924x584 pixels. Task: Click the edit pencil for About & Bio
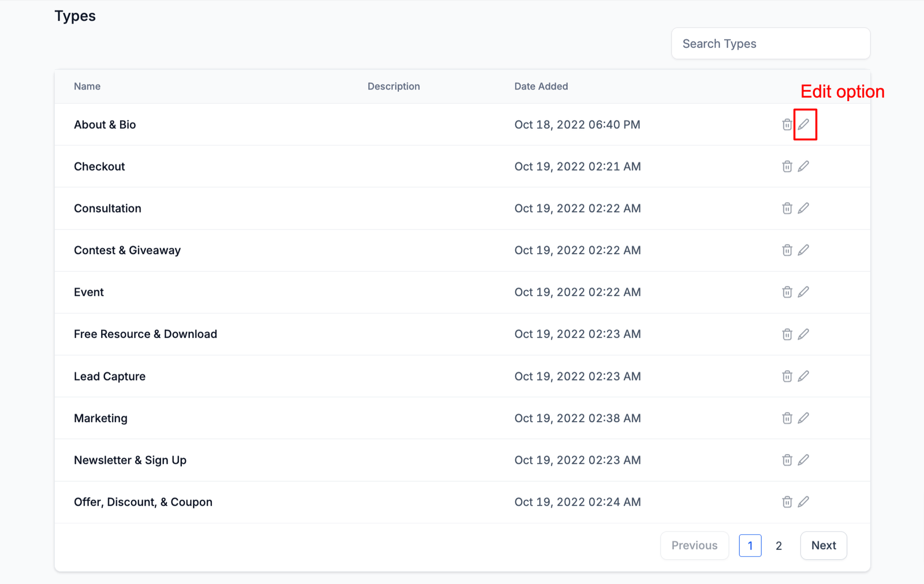(803, 125)
